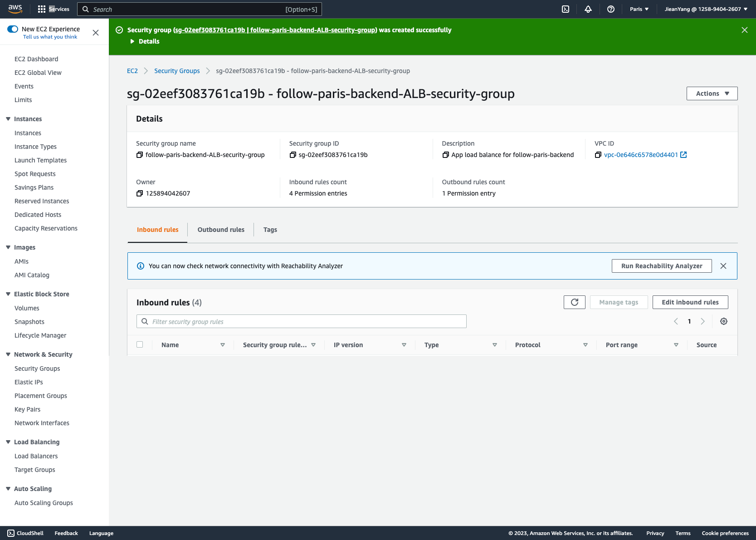Open Security Groups in sidebar
Viewport: 756px width, 540px height.
click(37, 368)
